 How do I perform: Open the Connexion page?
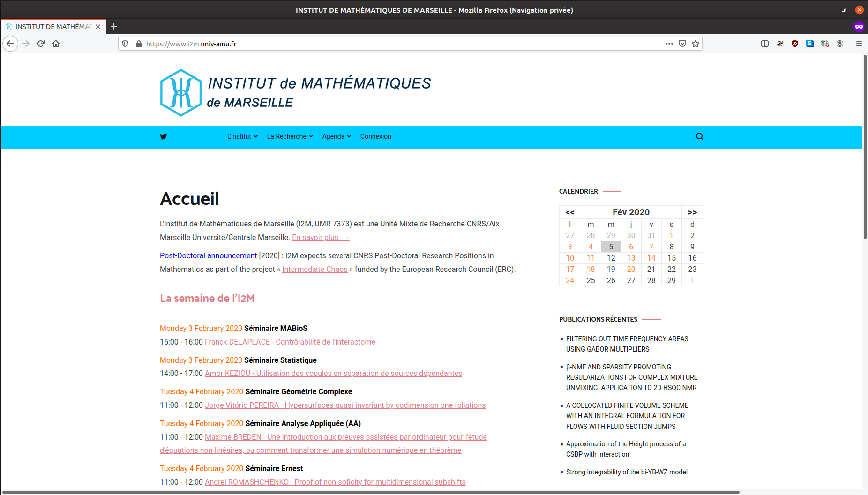[375, 136]
